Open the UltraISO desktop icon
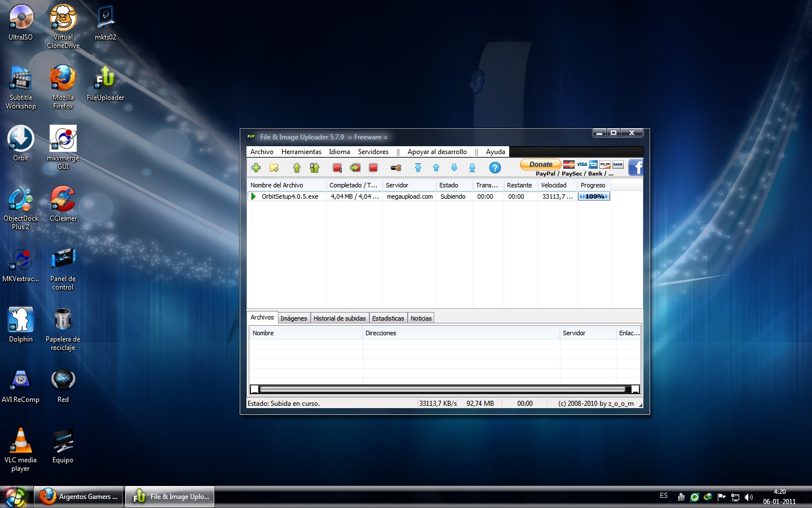The image size is (812, 508). (21, 23)
